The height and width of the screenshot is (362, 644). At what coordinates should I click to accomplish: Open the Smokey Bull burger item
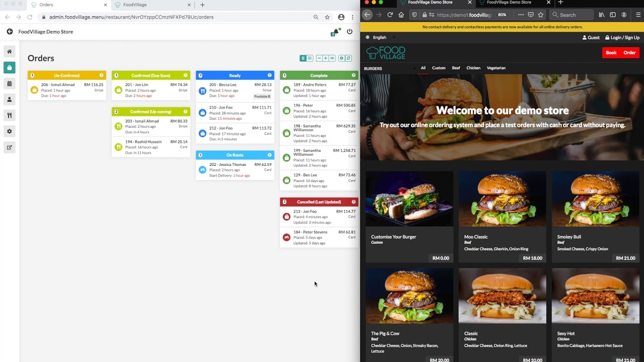click(x=595, y=217)
